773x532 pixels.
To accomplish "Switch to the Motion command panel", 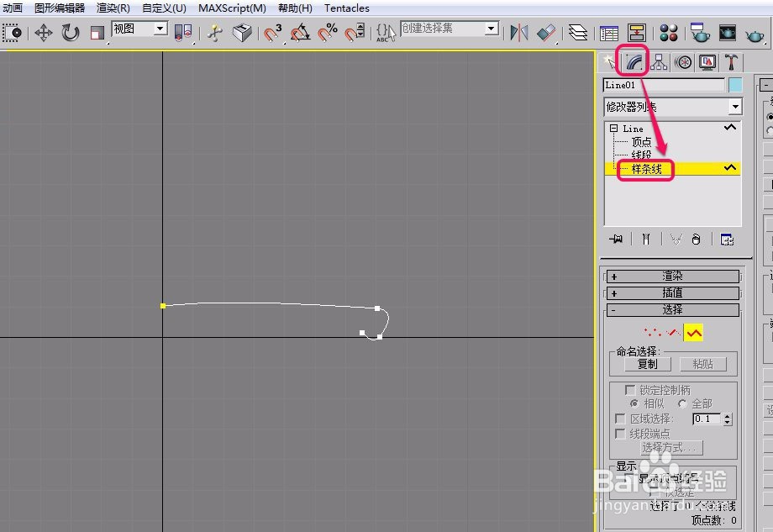I will 683,62.
